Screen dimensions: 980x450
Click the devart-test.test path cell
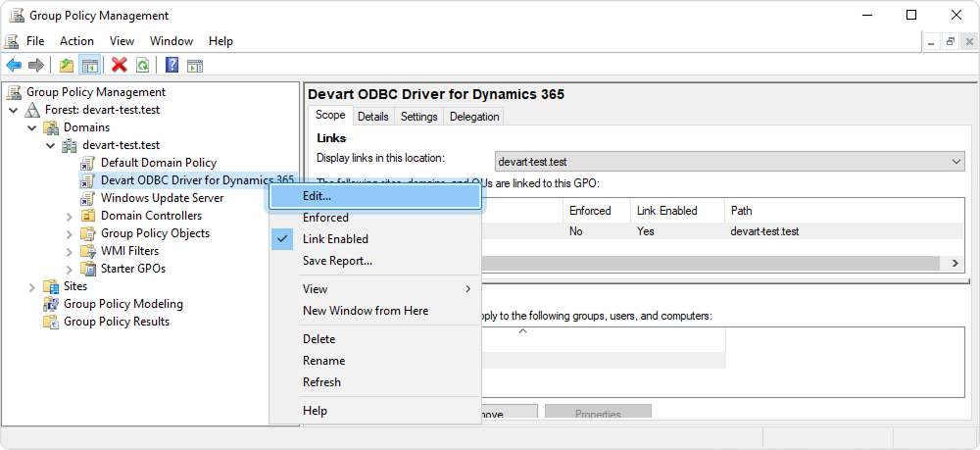point(764,231)
